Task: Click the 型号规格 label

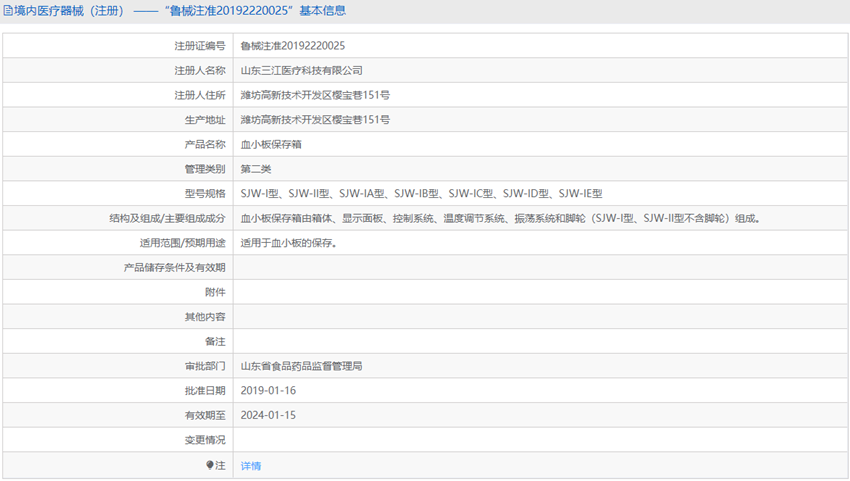Action: point(205,194)
